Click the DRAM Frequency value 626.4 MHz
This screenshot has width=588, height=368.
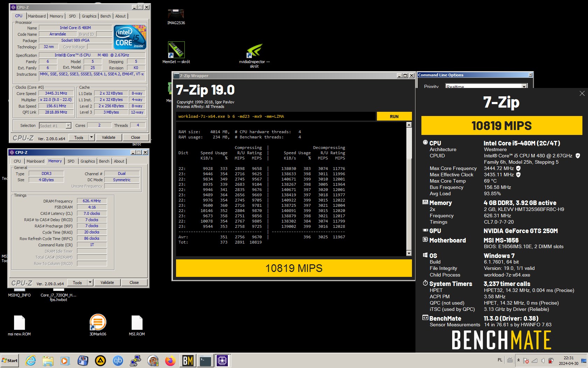pyautogui.click(x=92, y=201)
